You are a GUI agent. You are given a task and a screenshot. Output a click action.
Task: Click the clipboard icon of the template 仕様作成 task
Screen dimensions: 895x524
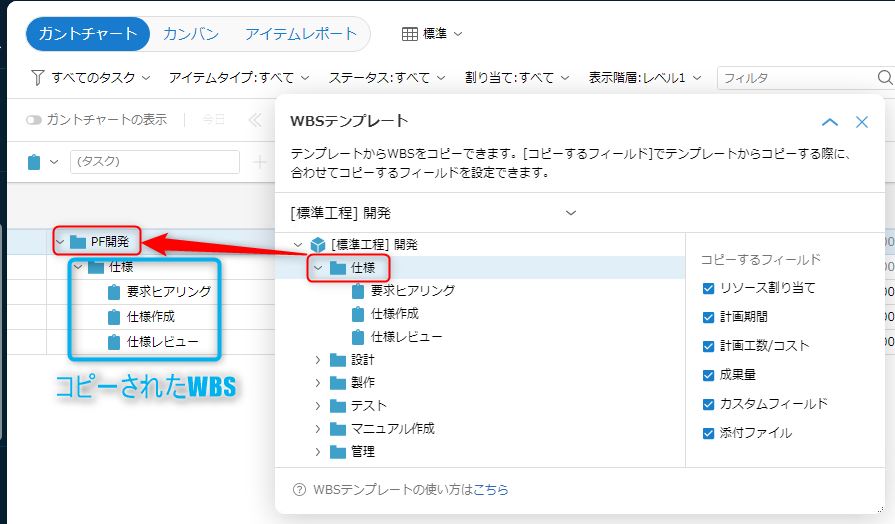pos(358,314)
